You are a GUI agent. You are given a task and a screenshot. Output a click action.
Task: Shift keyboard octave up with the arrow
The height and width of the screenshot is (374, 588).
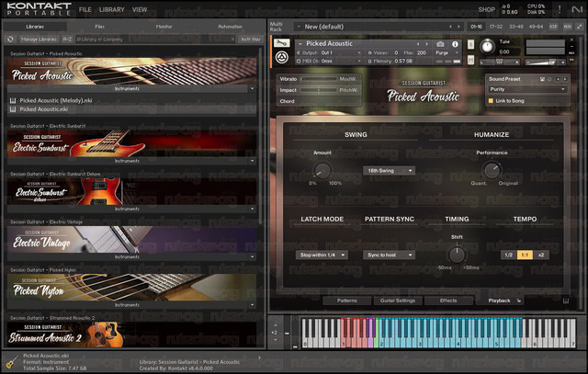pos(276,325)
